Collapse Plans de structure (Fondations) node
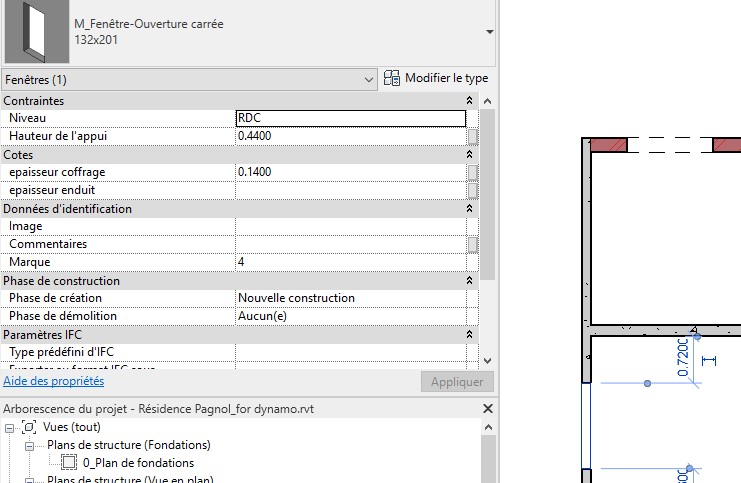 click(29, 446)
